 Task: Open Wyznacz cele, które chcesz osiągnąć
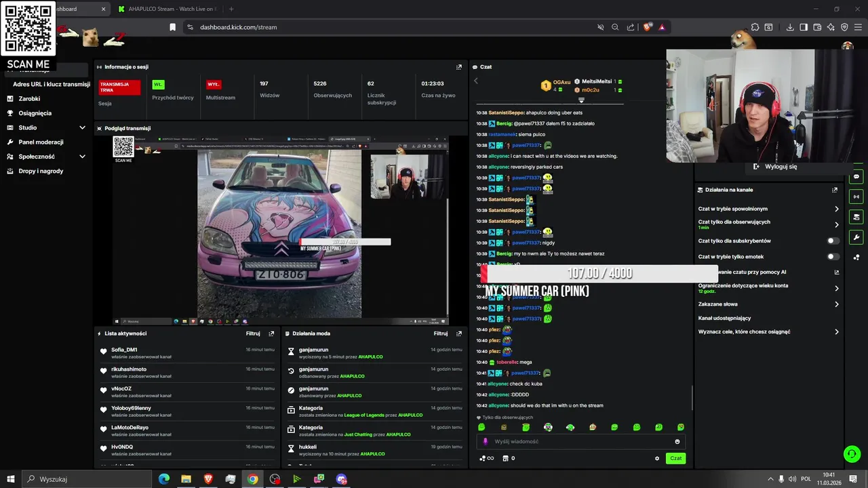click(768, 331)
